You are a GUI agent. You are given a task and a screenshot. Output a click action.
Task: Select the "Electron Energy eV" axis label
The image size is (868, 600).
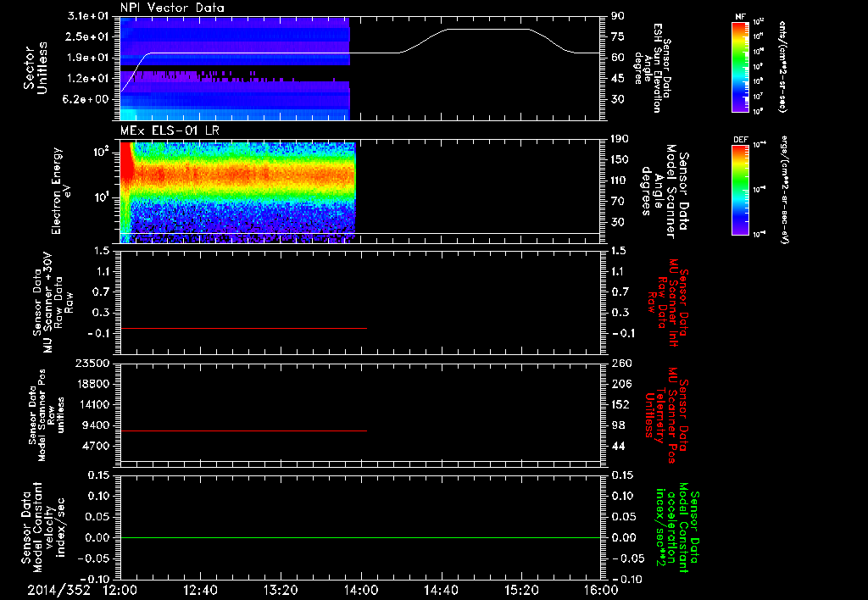click(x=62, y=191)
